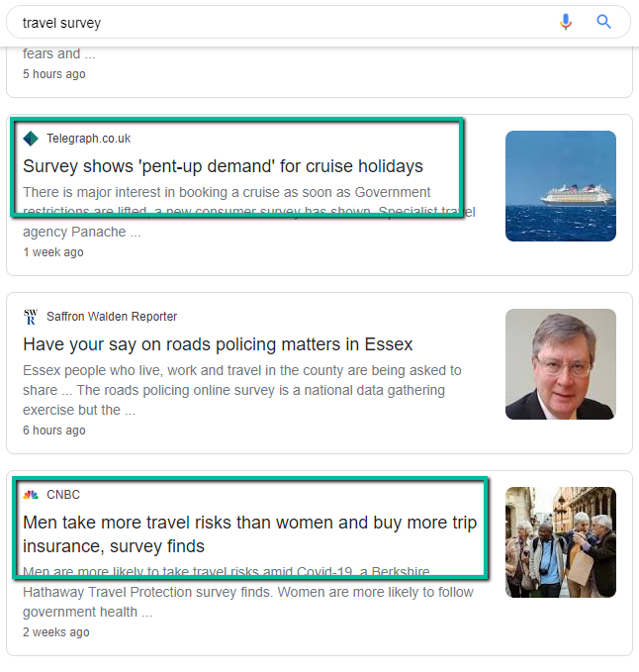Click the Saffron Walden Reporter SWR favicon

(31, 317)
